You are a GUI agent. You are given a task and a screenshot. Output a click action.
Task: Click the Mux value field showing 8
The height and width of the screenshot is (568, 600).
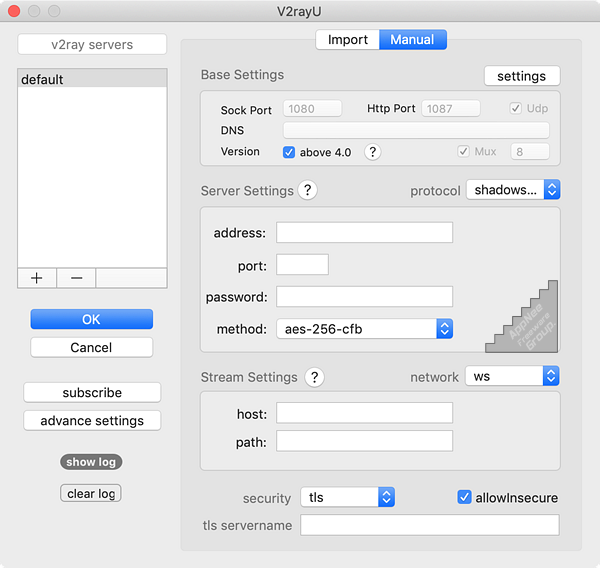point(530,152)
